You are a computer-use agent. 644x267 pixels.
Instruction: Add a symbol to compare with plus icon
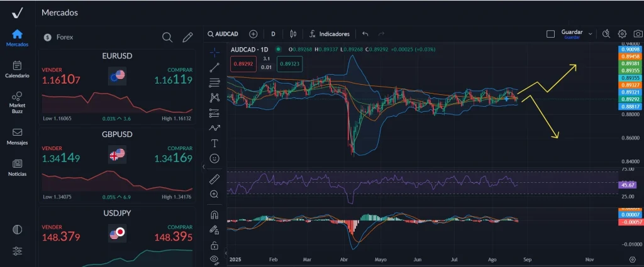pyautogui.click(x=253, y=34)
